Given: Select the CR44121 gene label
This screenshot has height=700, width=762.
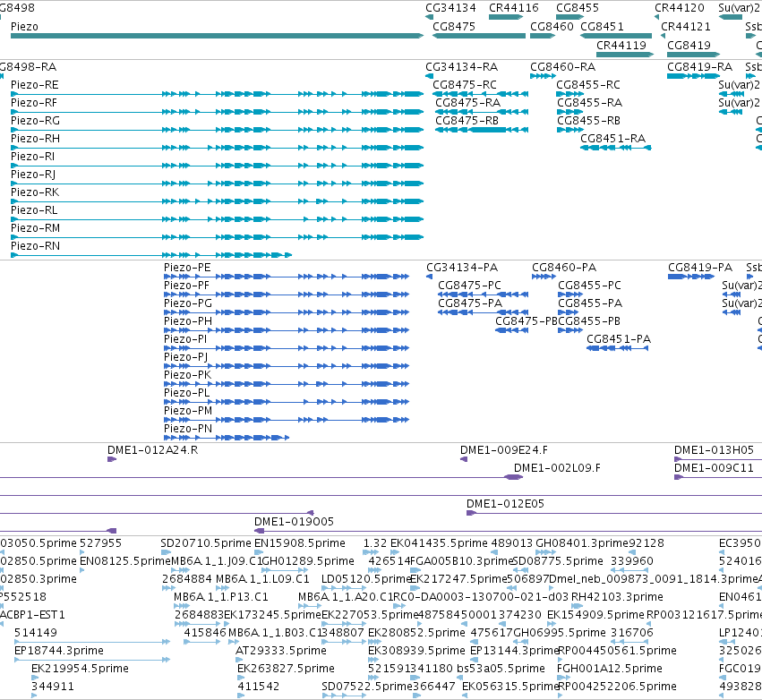Looking at the screenshot, I should pyautogui.click(x=686, y=27).
